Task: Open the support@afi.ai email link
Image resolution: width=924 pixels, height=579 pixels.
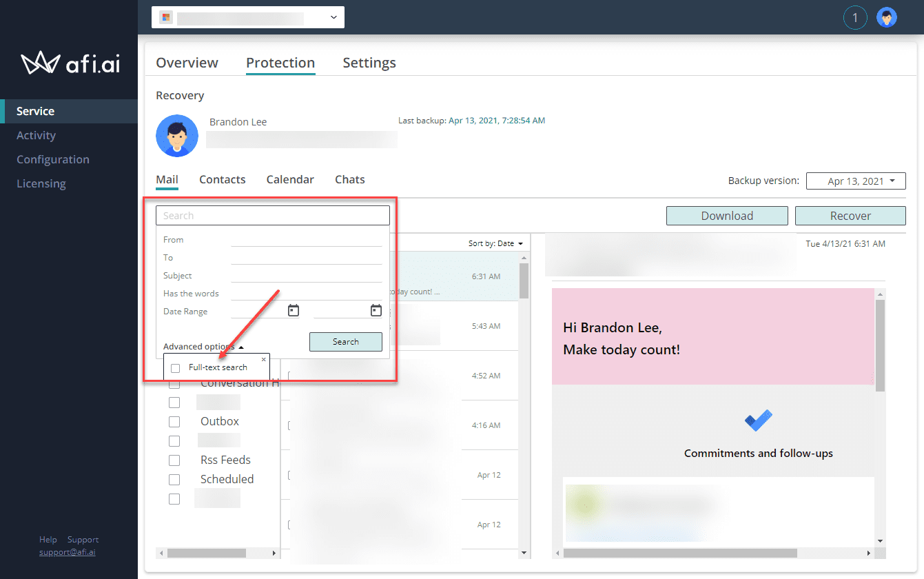Action: coord(67,551)
